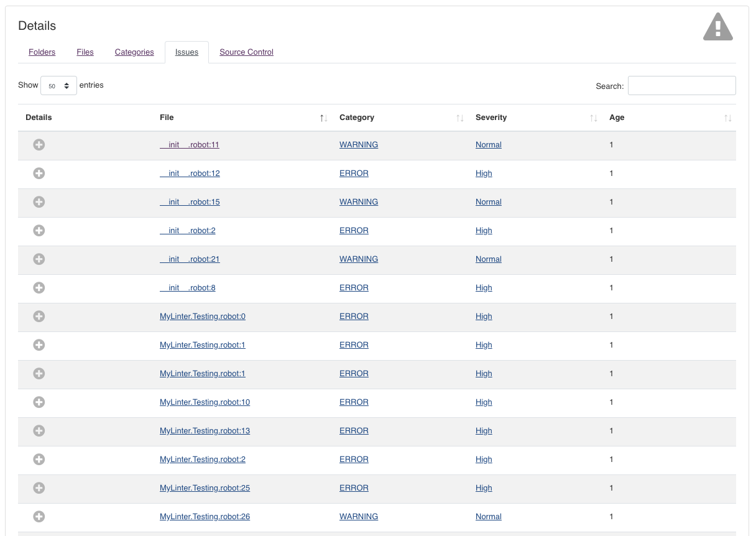Viewport: 756px width, 536px height.
Task: Focus the Search input field
Action: tap(681, 86)
